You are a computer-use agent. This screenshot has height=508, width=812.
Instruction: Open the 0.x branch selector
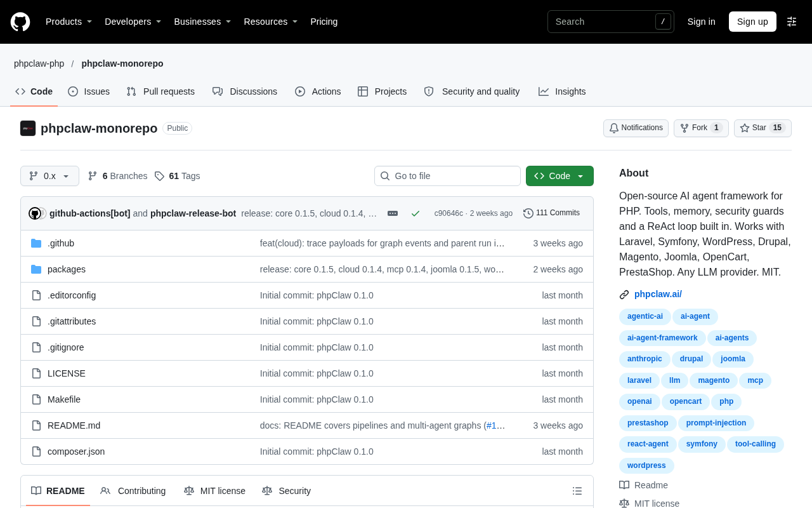(49, 176)
